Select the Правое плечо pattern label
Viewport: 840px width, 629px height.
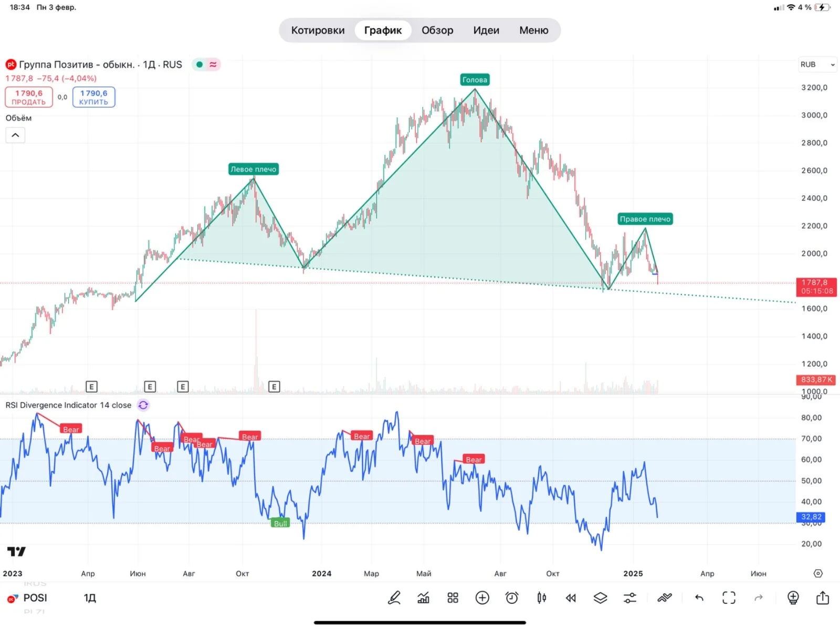(x=645, y=219)
